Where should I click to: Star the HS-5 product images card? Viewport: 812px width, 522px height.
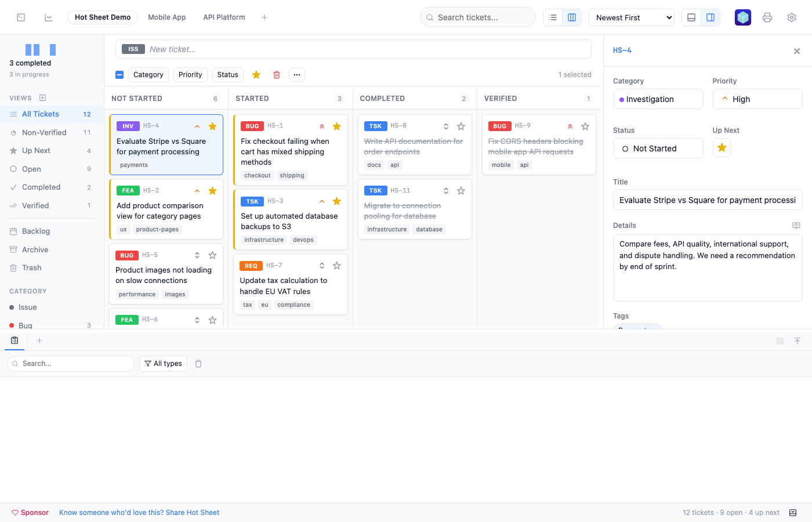pyautogui.click(x=212, y=255)
